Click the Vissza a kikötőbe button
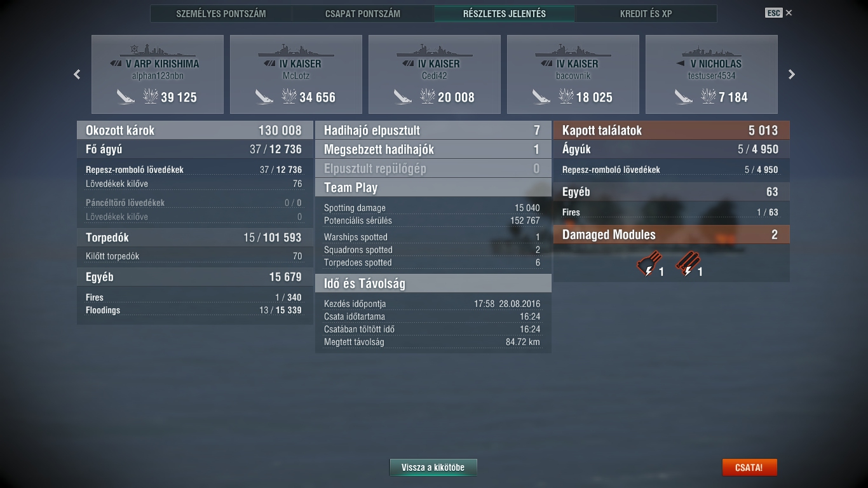Image resolution: width=868 pixels, height=488 pixels. pos(433,468)
